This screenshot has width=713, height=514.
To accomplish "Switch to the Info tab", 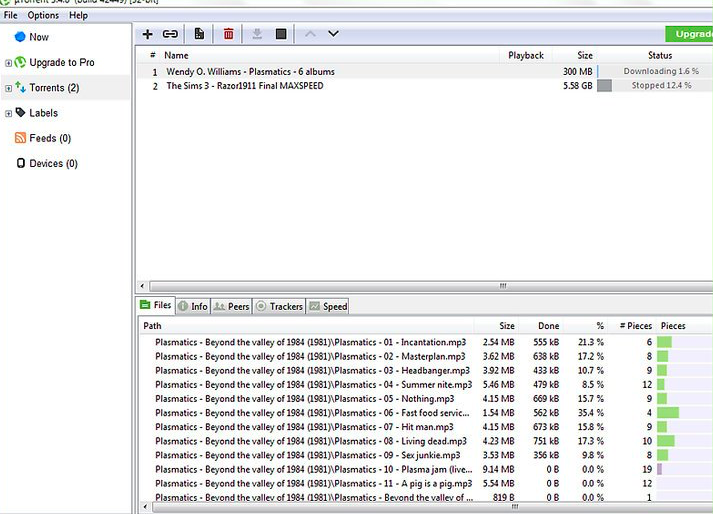I will [193, 306].
